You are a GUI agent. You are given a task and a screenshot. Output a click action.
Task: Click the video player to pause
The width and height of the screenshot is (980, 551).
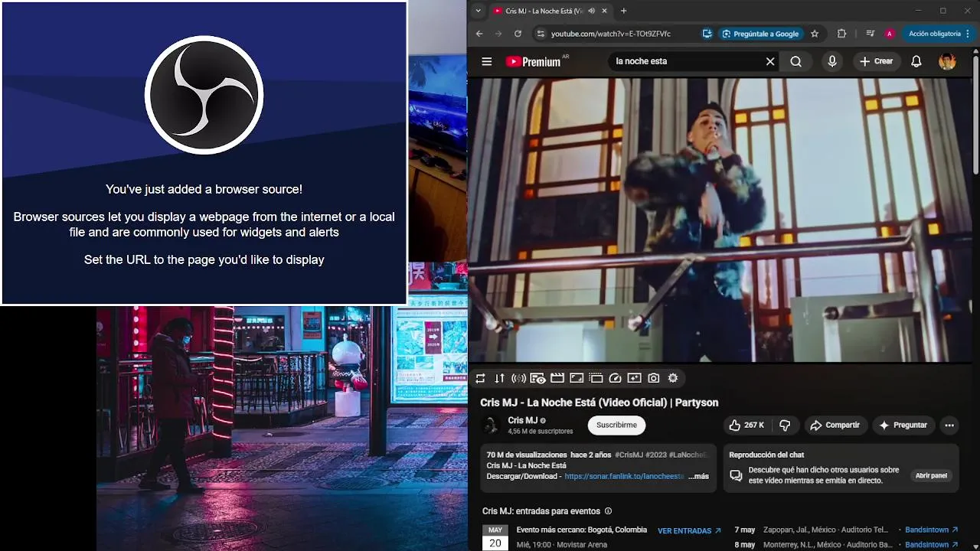point(720,220)
